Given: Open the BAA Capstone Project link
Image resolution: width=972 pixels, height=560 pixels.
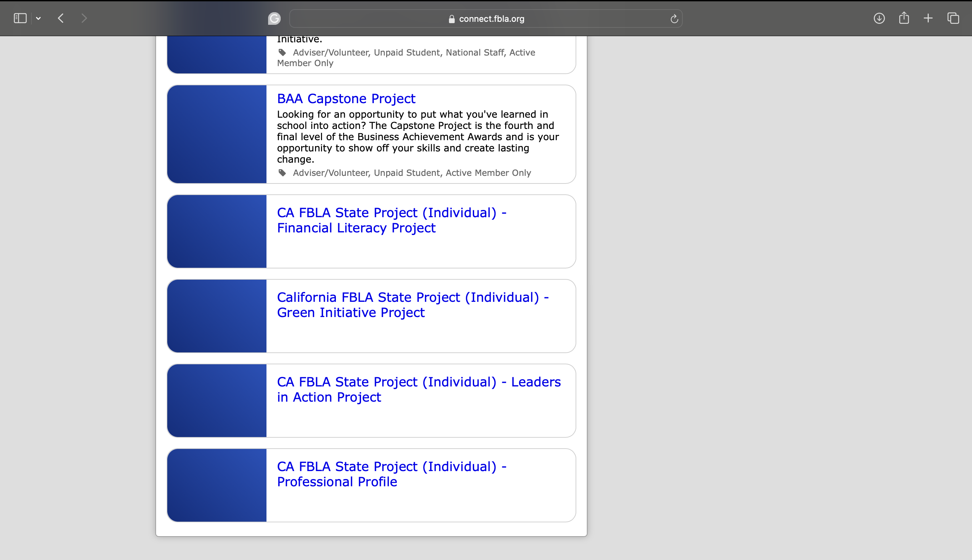Looking at the screenshot, I should pos(346,99).
